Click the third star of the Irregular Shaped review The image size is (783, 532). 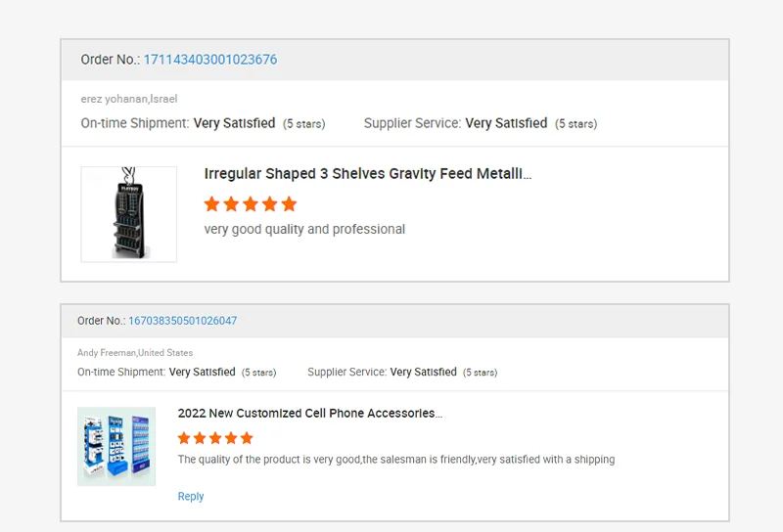click(x=251, y=204)
